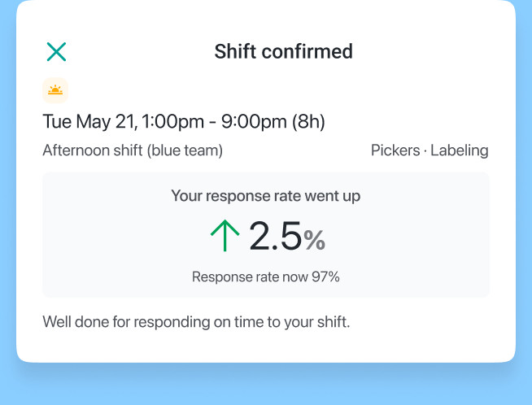Click the 2.5 response rate number
The image size is (532, 405).
pyautogui.click(x=275, y=237)
